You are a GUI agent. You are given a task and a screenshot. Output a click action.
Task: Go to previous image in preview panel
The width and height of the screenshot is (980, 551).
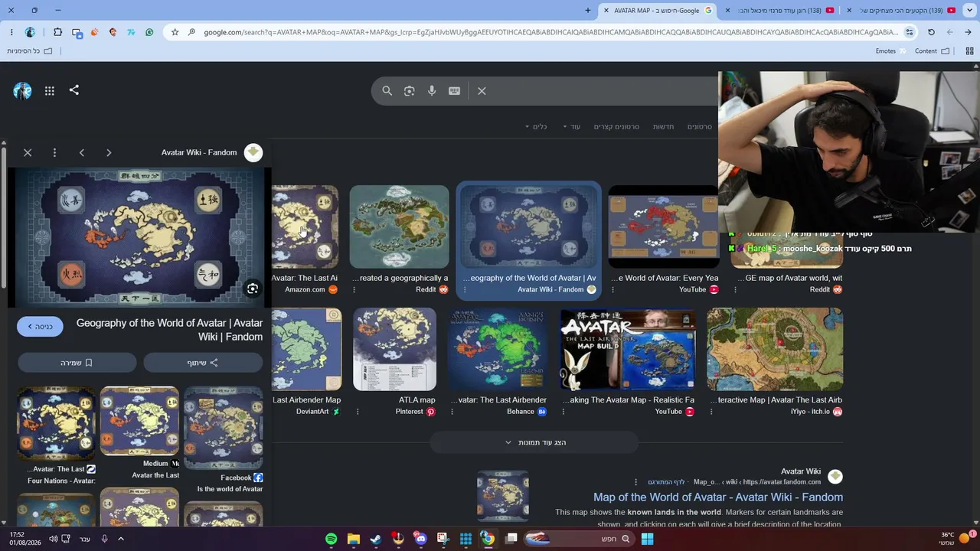(82, 152)
